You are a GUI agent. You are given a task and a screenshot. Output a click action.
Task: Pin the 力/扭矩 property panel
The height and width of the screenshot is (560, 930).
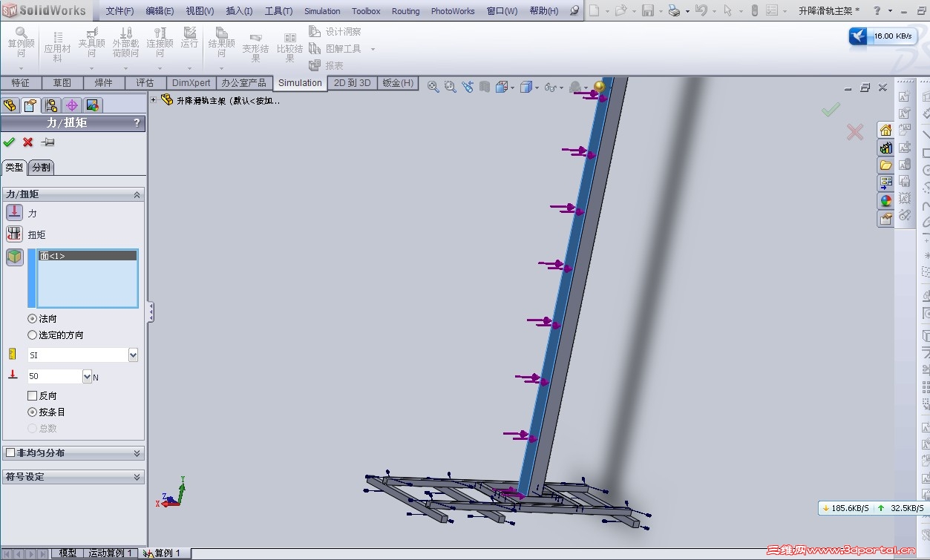tap(48, 142)
